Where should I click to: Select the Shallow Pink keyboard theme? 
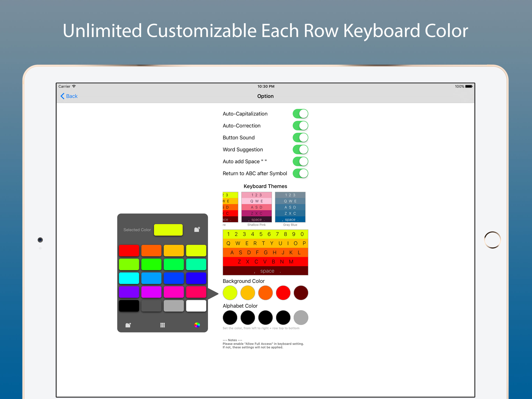tap(256, 207)
